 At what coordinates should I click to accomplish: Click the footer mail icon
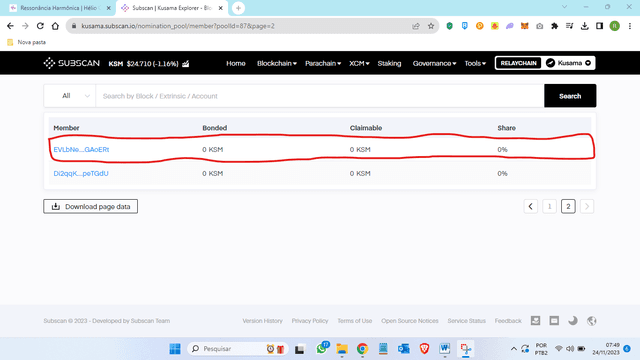click(536, 321)
